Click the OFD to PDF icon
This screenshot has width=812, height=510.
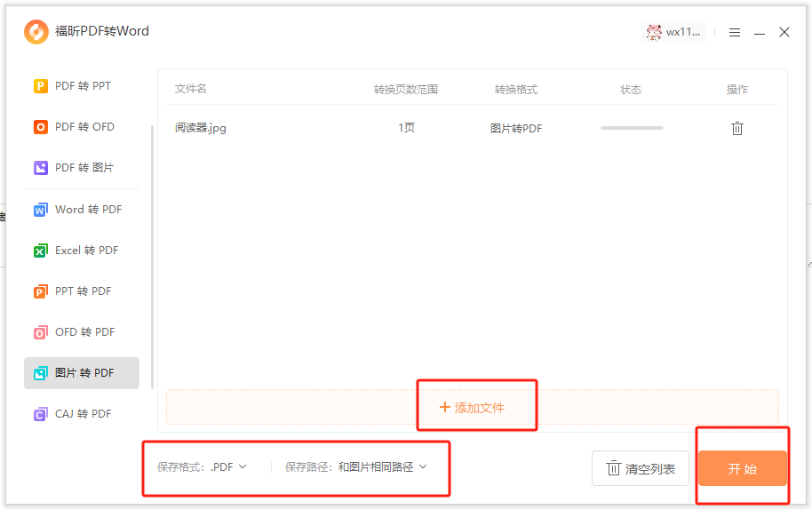tap(40, 332)
